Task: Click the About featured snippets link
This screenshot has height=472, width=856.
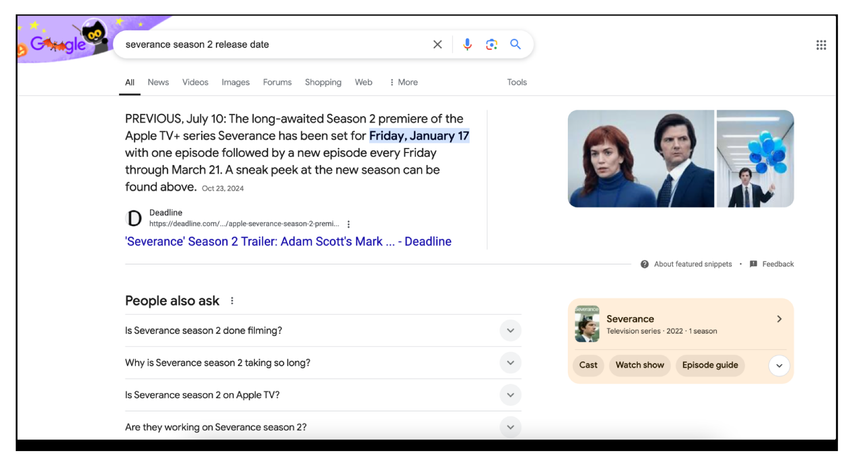Action: (x=693, y=264)
